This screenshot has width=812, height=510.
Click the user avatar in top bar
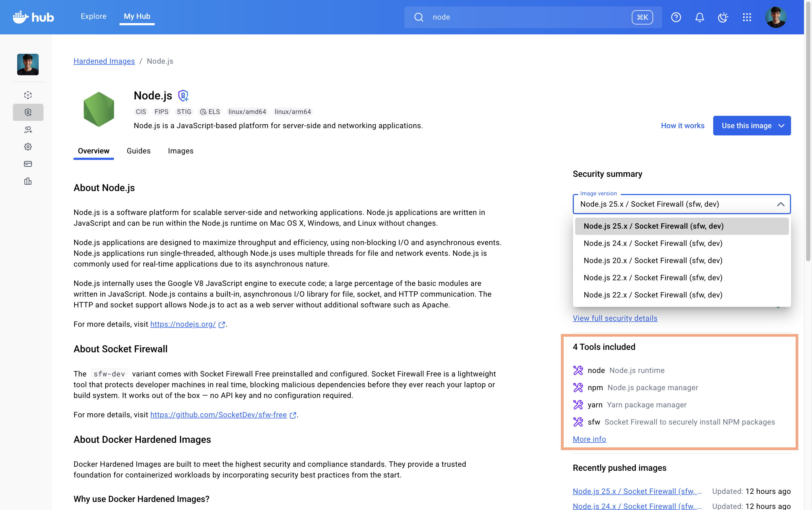(x=775, y=17)
